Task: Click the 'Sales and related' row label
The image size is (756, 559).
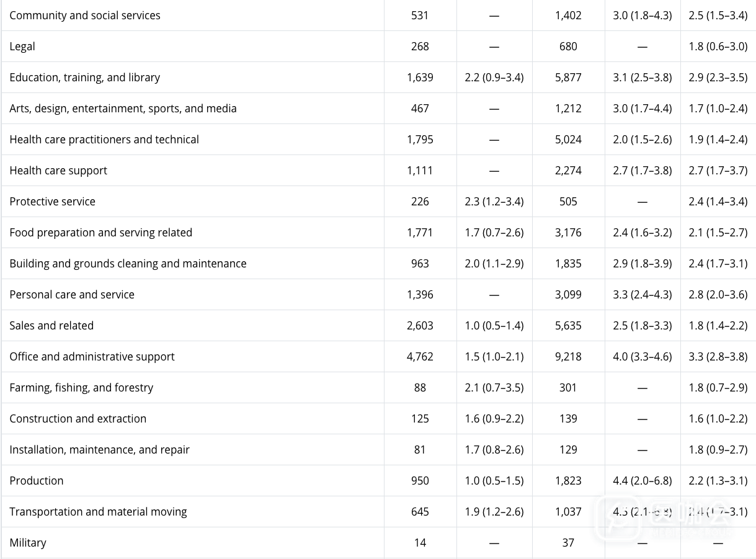Action: 51,326
